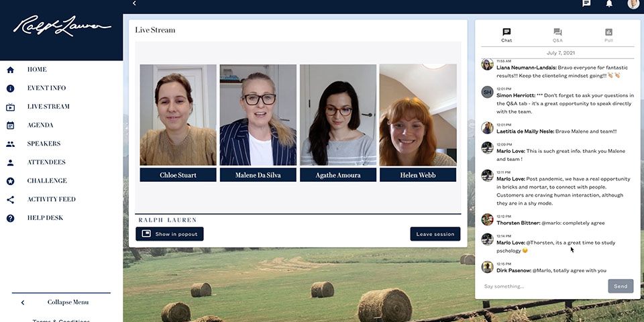Click Thorsten Bittner avatar in chat
The width and height of the screenshot is (644, 322).
[487, 219]
